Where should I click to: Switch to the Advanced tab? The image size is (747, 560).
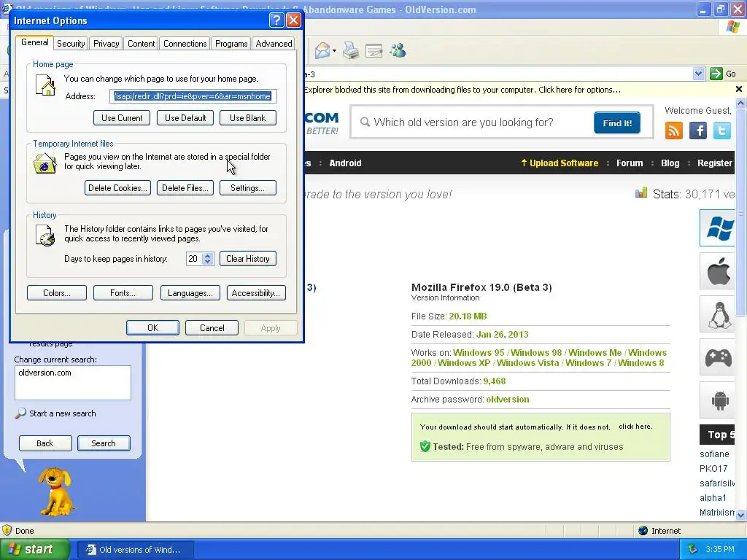click(274, 43)
